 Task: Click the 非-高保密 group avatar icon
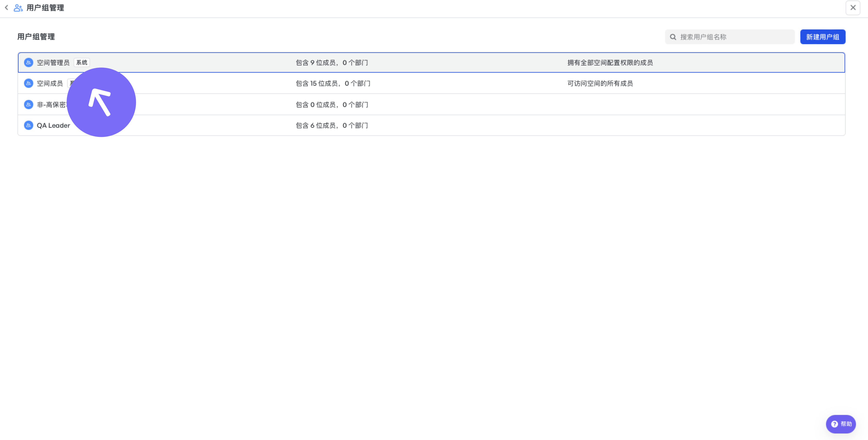point(29,105)
